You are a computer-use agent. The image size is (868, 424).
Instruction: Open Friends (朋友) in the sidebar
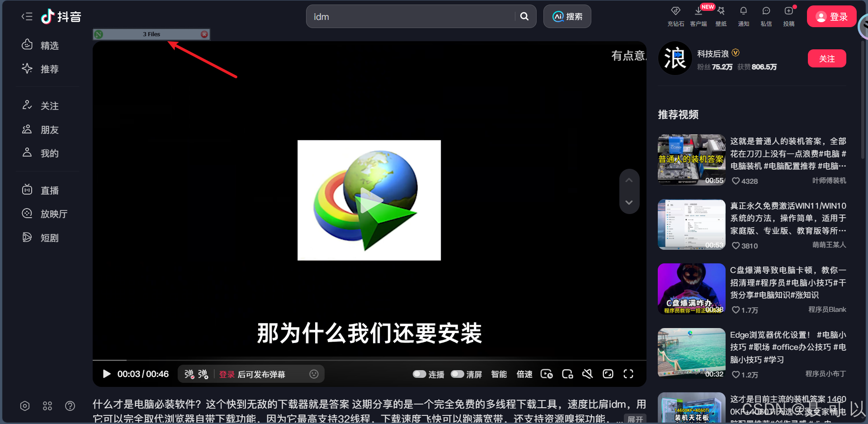click(41, 129)
